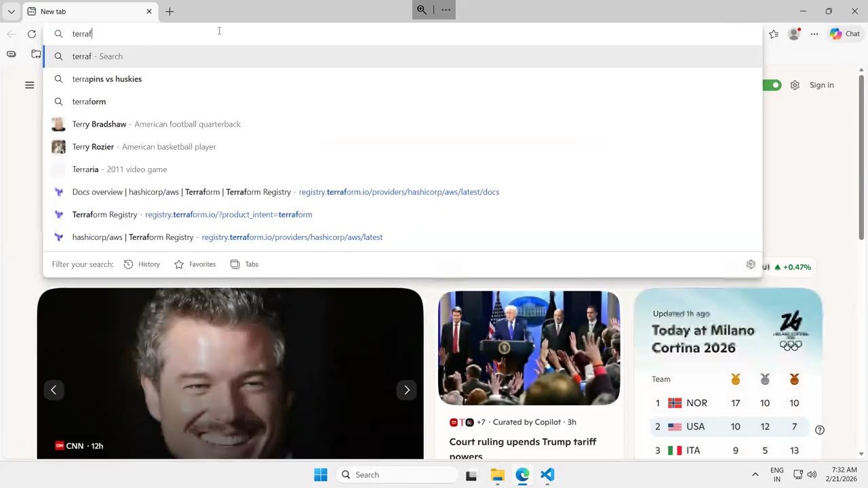Open search suggestion settings gear
The height and width of the screenshot is (488, 868).
pos(751,264)
